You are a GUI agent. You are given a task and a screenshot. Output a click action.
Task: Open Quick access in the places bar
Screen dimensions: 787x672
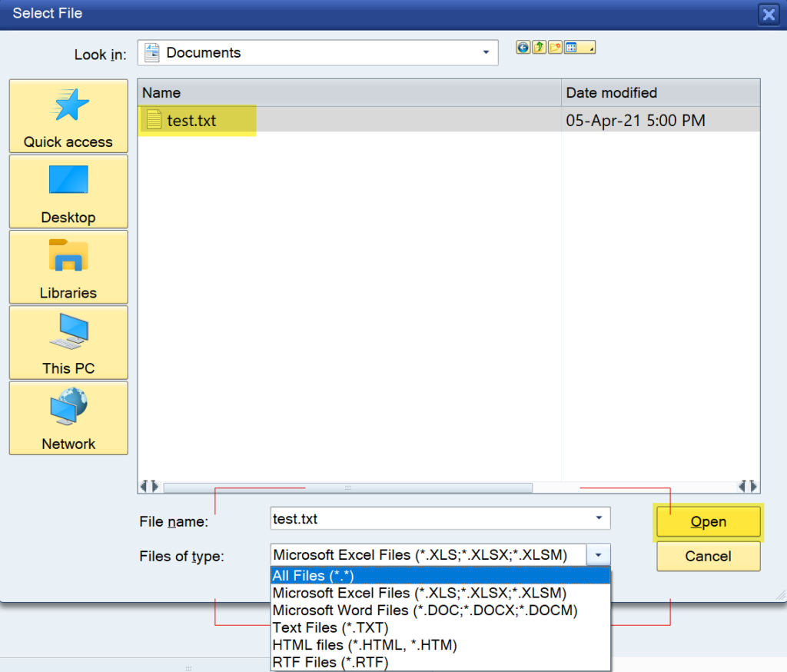[68, 116]
